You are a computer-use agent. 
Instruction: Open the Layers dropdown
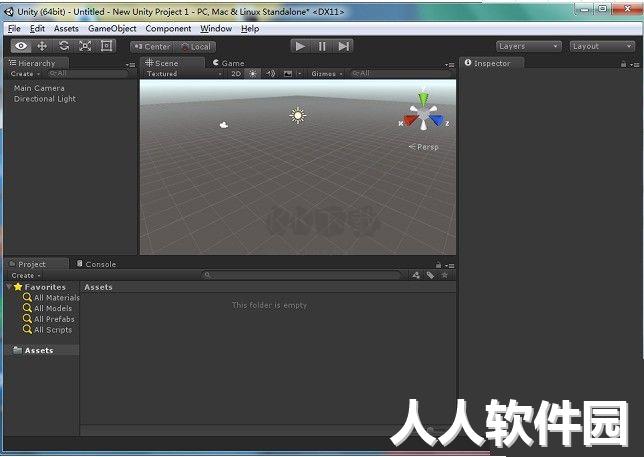click(529, 46)
